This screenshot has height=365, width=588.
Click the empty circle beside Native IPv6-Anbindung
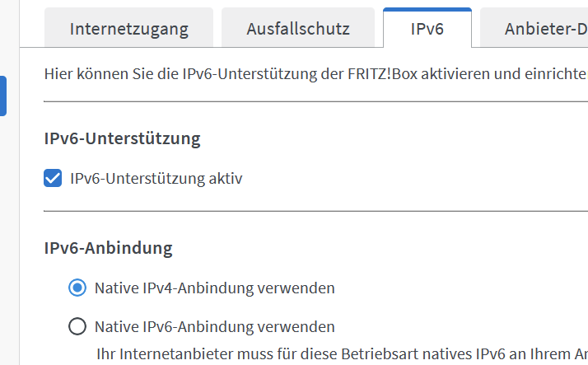[x=77, y=326]
